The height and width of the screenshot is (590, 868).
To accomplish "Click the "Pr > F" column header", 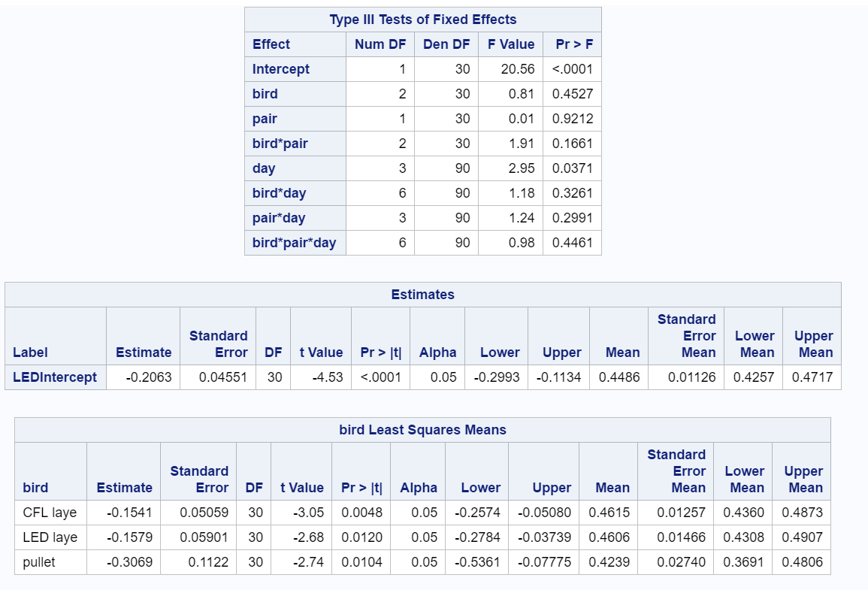I will 573,44.
